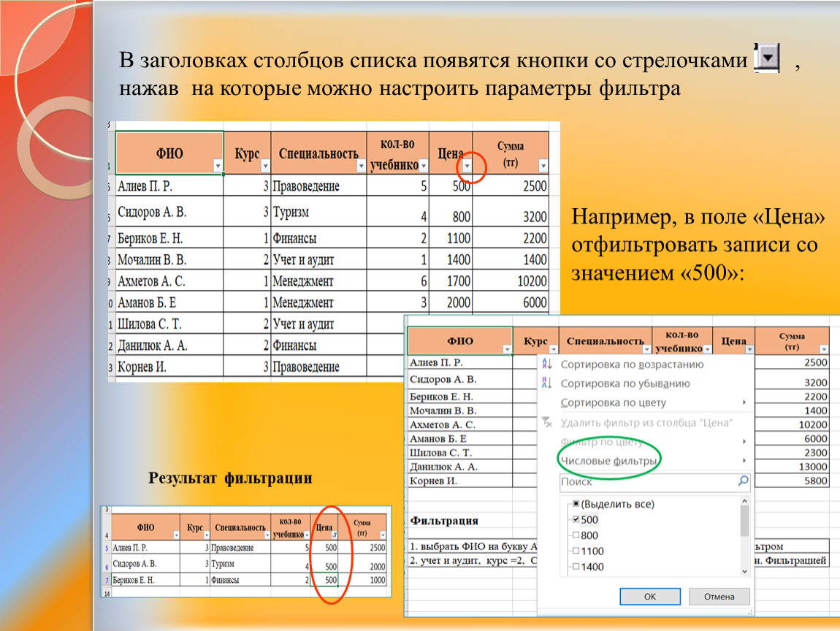Screen dimensions: 840x631
Task: Select cell "Шилова С. Т." in the top table
Action: (x=169, y=324)
